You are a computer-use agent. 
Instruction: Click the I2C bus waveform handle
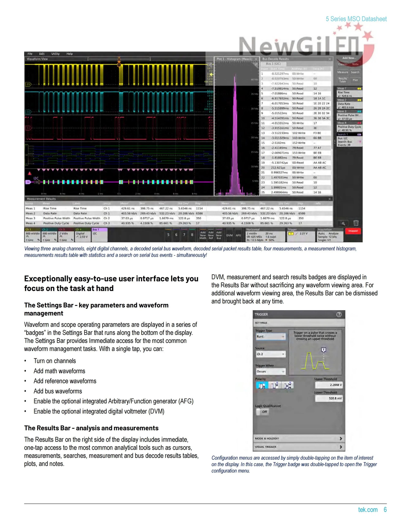click(x=29, y=182)
